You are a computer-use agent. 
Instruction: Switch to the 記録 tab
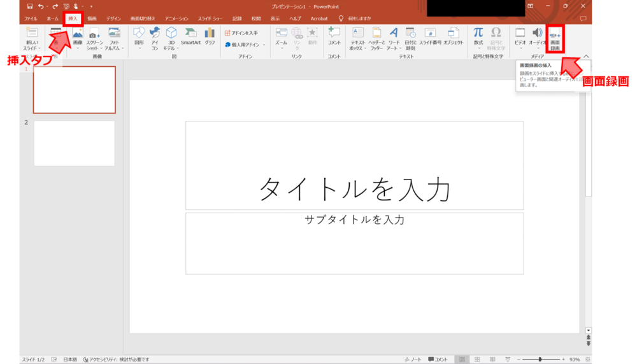tap(237, 18)
